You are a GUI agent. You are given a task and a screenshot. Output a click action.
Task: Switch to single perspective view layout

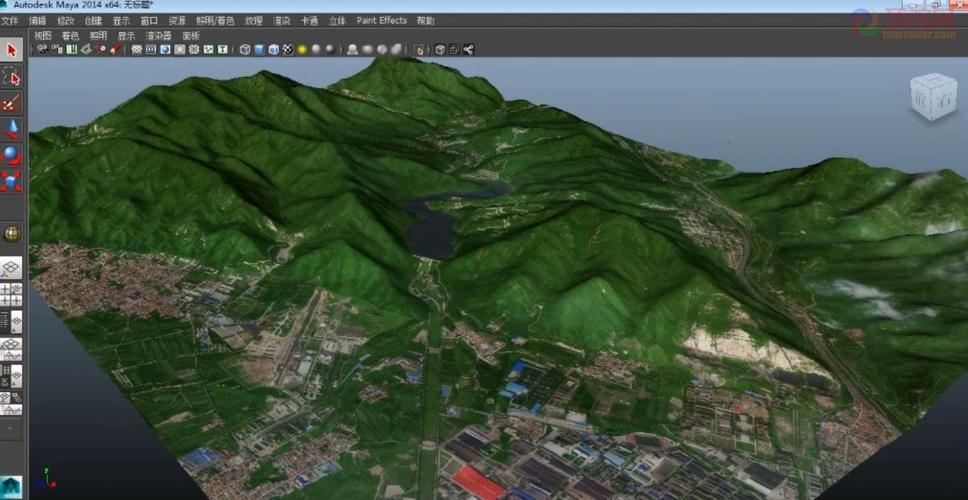coord(12,268)
